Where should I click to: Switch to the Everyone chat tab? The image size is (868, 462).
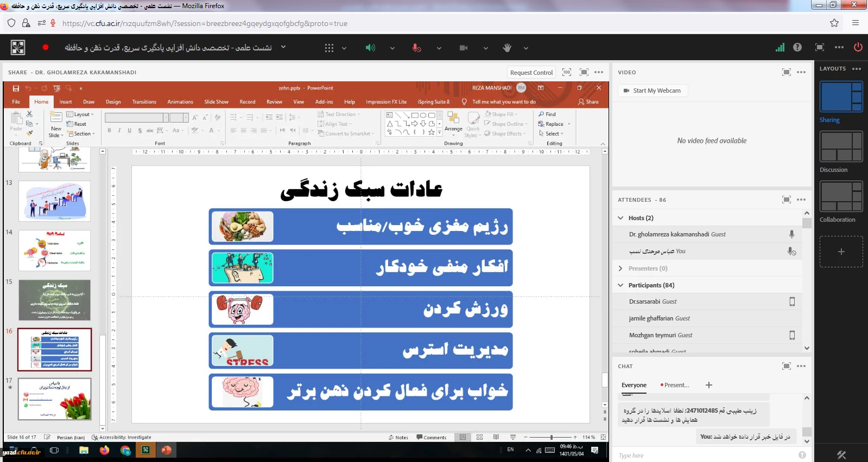(x=633, y=385)
